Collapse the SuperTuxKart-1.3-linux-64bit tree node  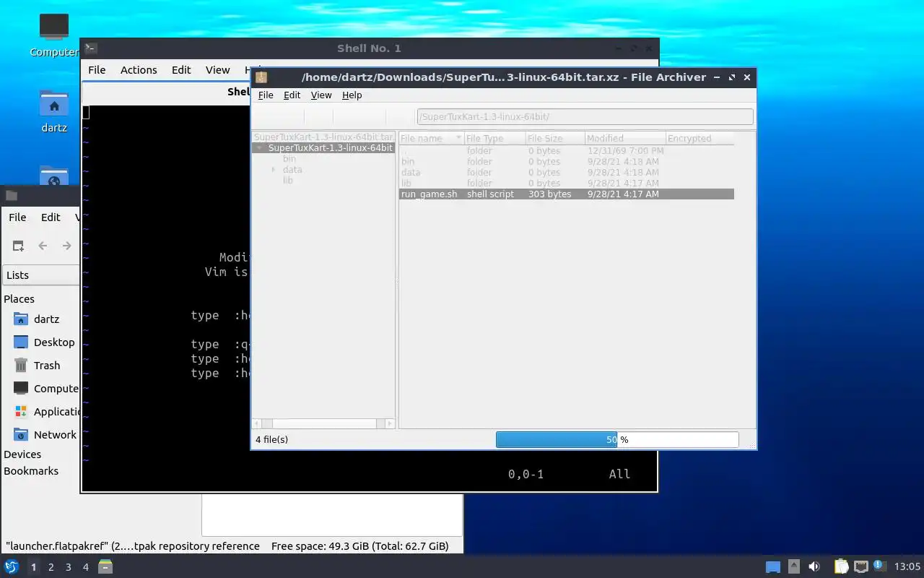point(259,148)
